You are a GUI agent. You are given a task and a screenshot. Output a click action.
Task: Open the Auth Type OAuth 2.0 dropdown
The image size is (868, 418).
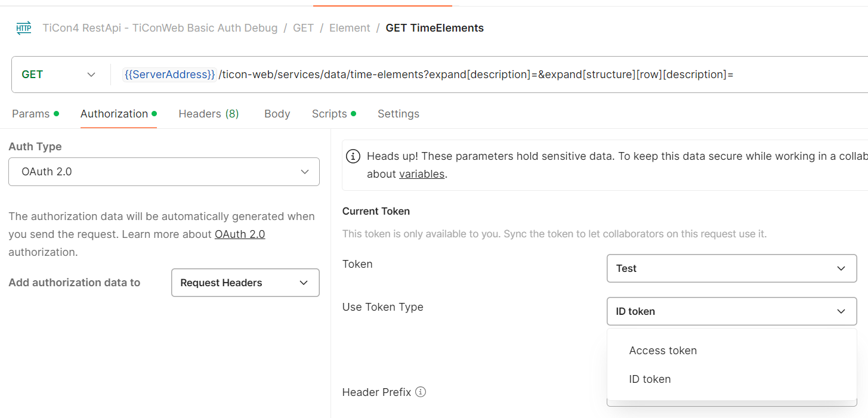pos(164,172)
